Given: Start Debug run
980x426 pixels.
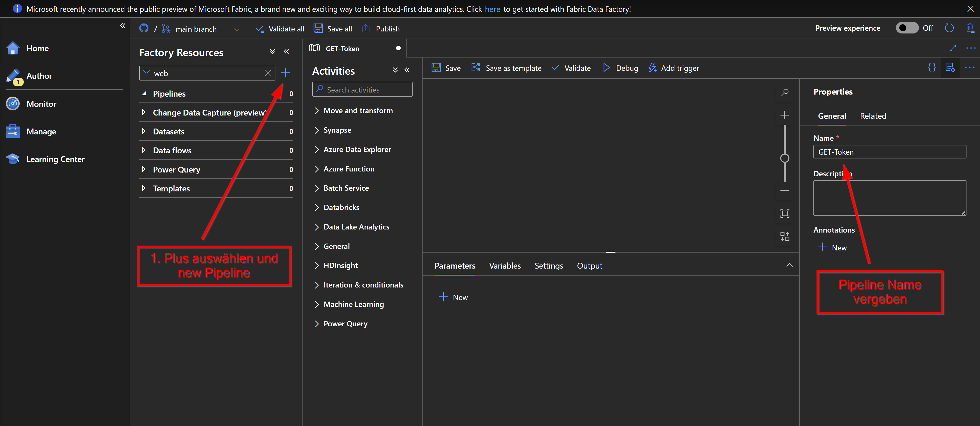Looking at the screenshot, I should pyautogui.click(x=621, y=68).
